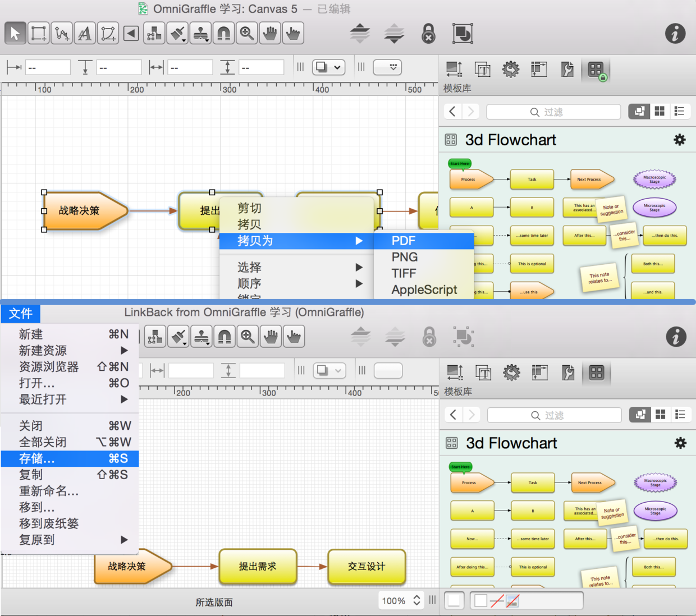Image resolution: width=696 pixels, height=616 pixels.
Task: Click Send to Back icon in top toolbar
Action: (x=394, y=33)
